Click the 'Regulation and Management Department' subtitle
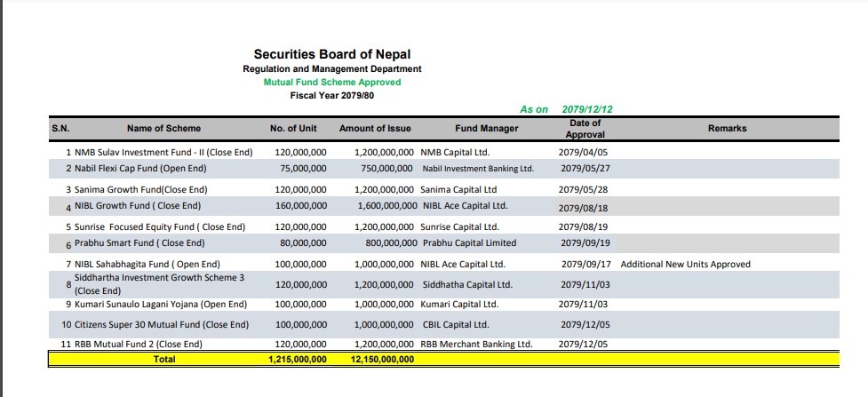The width and height of the screenshot is (868, 397). (331, 68)
